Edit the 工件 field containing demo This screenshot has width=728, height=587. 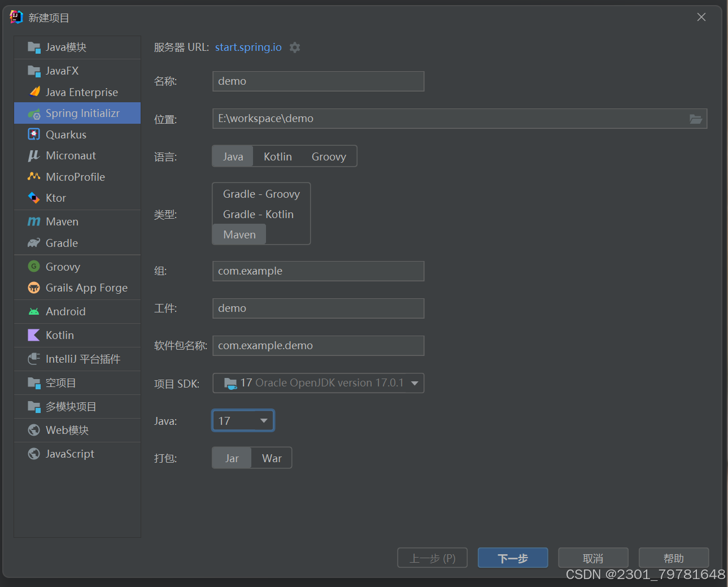319,308
